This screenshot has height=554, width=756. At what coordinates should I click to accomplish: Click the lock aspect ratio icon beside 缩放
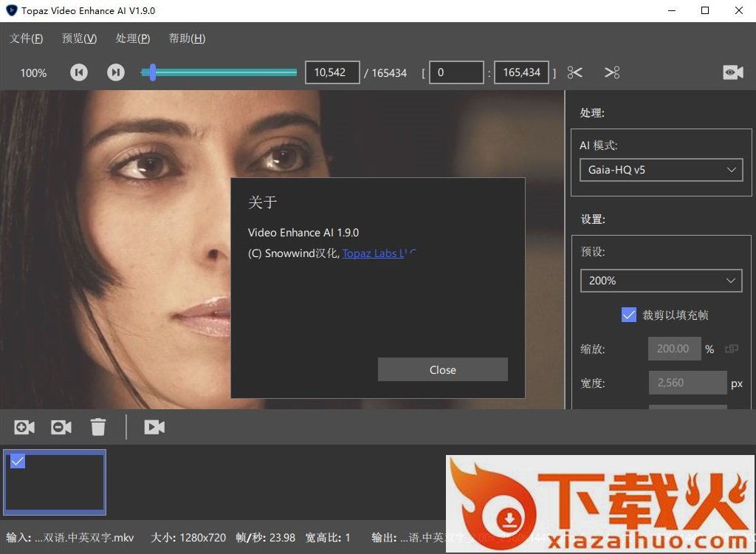pyautogui.click(x=732, y=349)
